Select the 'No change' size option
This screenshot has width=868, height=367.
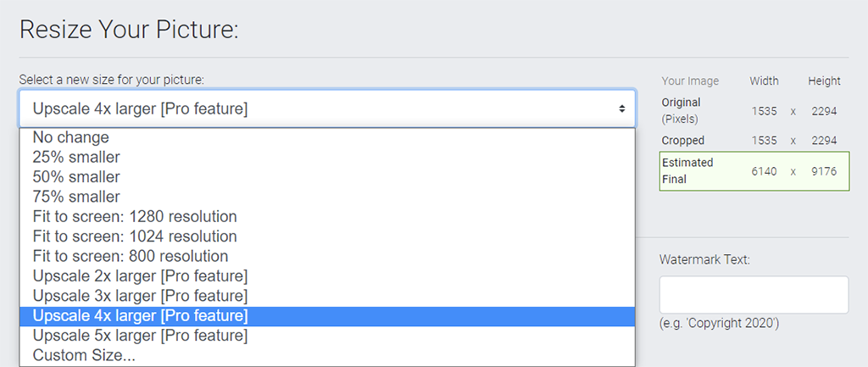click(x=326, y=137)
